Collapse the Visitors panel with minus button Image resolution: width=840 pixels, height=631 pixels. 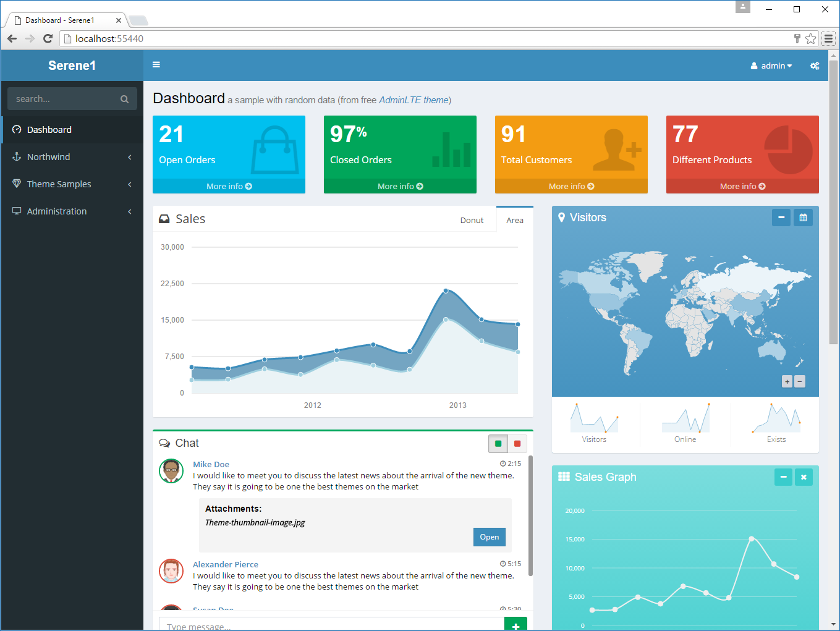[781, 218]
